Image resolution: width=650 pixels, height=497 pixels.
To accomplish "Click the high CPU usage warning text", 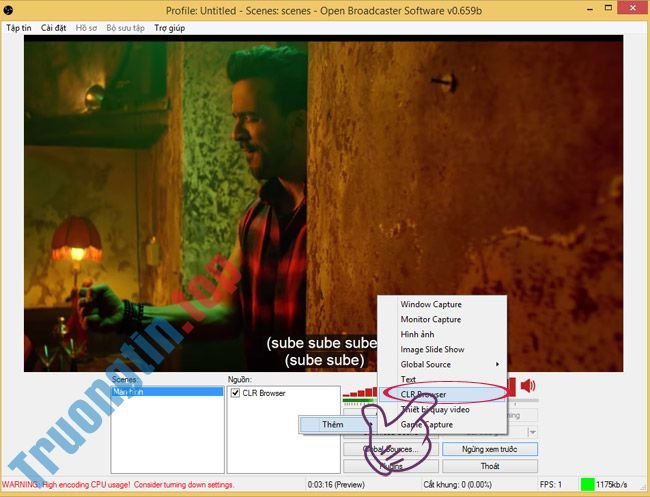I will tap(118, 484).
